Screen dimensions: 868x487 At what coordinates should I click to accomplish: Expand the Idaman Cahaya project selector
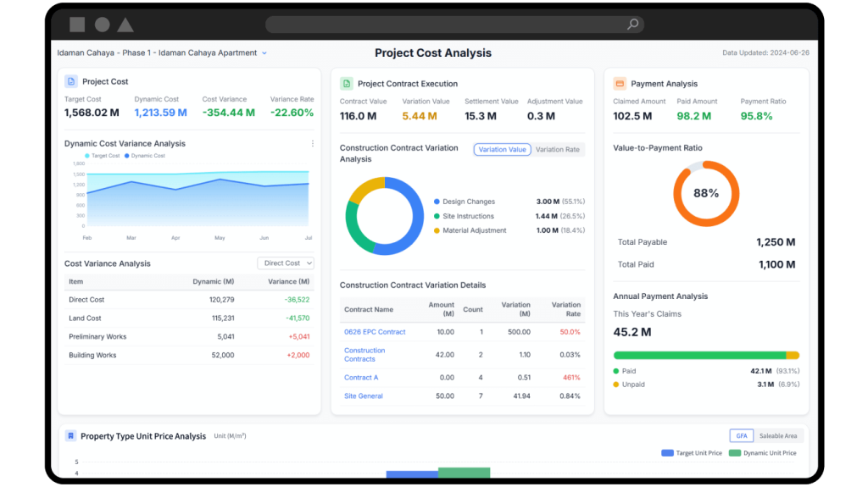click(264, 53)
